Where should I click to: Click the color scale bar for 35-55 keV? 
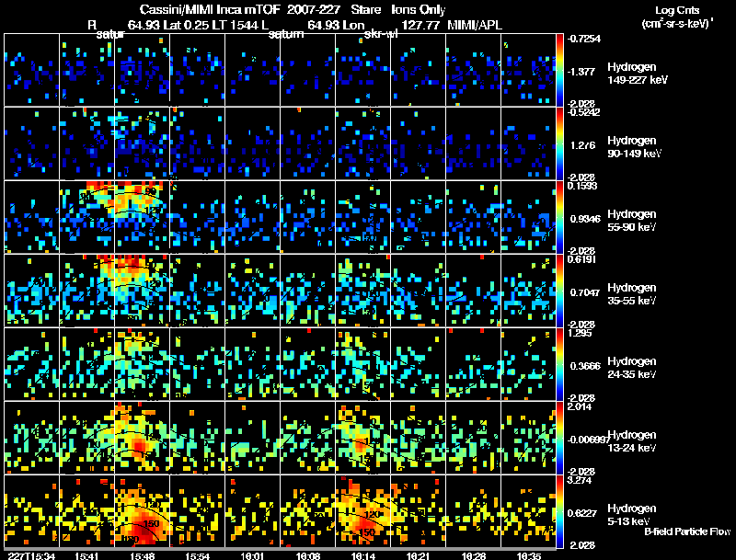coord(559,291)
